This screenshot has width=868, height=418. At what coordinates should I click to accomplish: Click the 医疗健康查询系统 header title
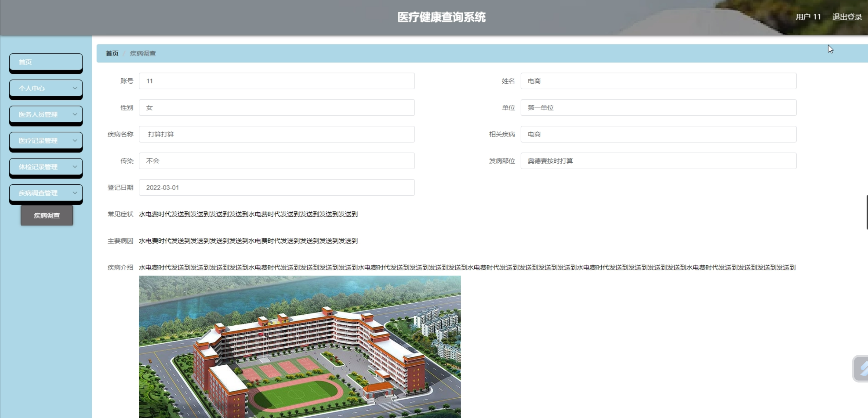(x=441, y=17)
